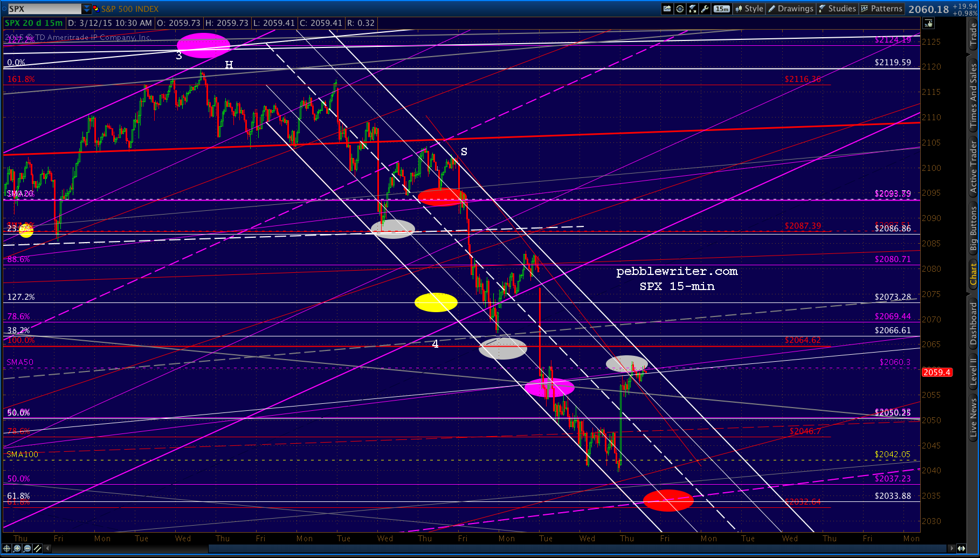Click the "H" head annotation label
This screenshot has width=980, height=558.
(229, 65)
